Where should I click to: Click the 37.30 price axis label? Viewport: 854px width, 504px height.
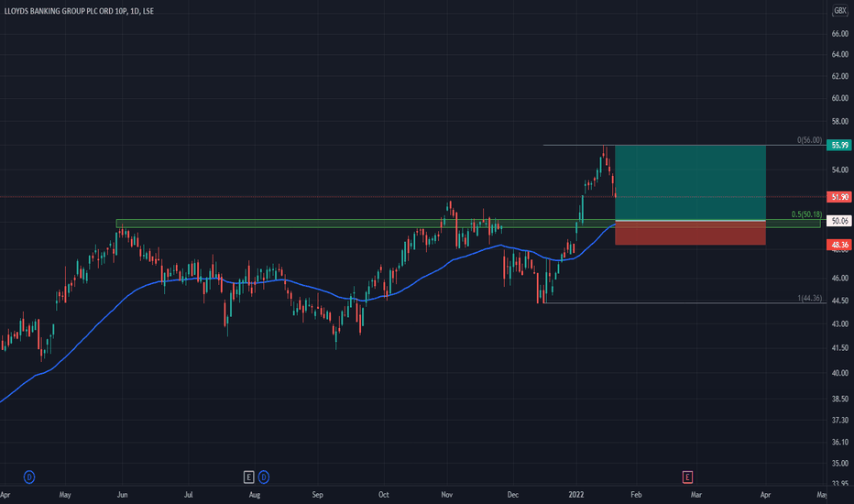(x=839, y=420)
